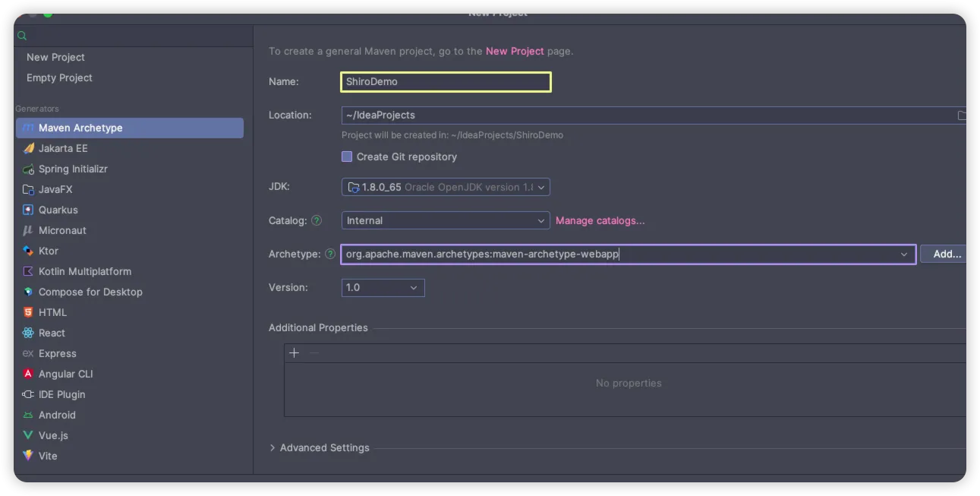This screenshot has width=980, height=496.
Task: Choose the React atom icon
Action: [x=28, y=333]
